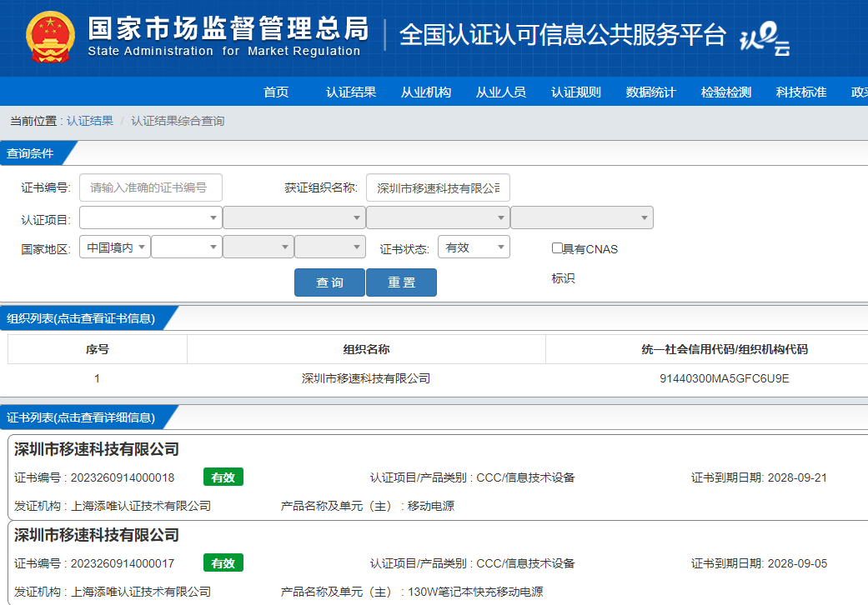Open the 数据统计 menu item

pos(651,92)
